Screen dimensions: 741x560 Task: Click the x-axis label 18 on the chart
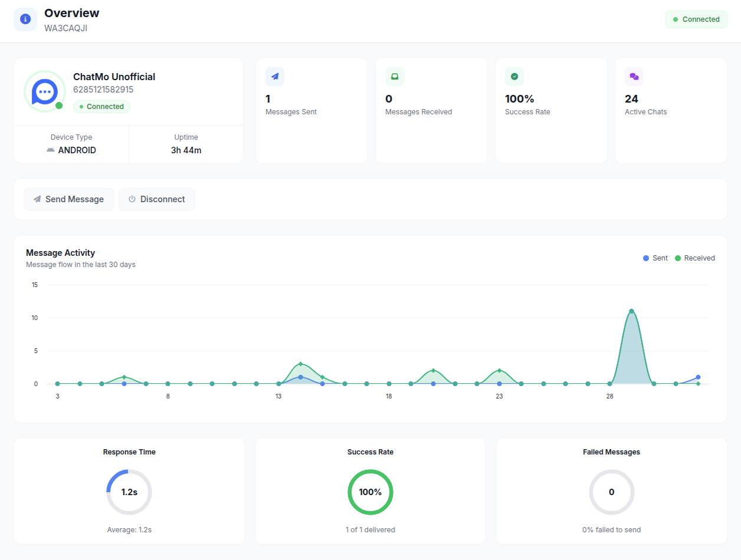pyautogui.click(x=389, y=396)
